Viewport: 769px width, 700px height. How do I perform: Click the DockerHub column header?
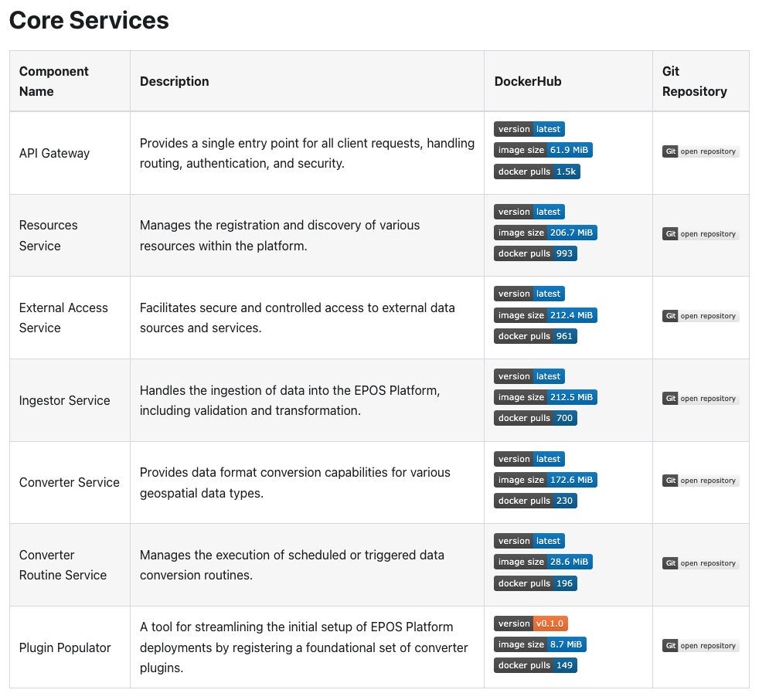pyautogui.click(x=528, y=81)
